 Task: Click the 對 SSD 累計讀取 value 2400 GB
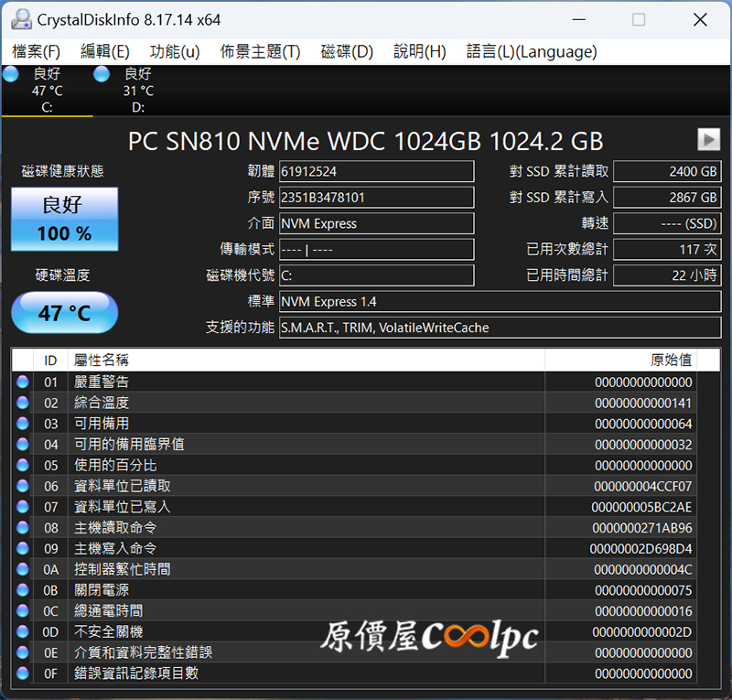[x=667, y=171]
